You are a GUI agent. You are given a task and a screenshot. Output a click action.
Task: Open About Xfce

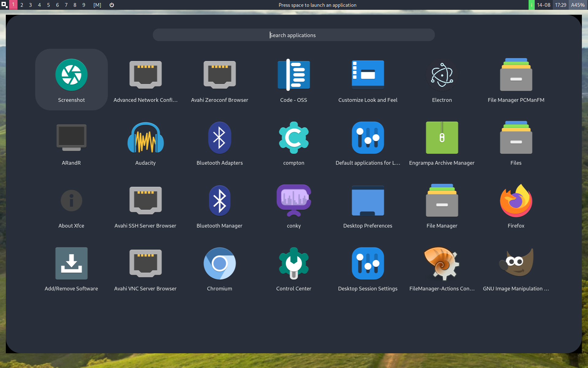click(71, 205)
